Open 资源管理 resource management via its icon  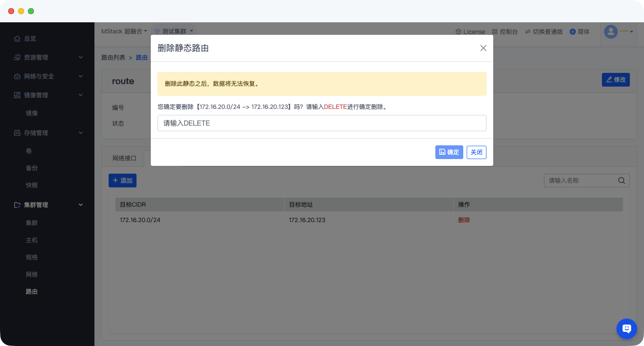click(x=17, y=57)
